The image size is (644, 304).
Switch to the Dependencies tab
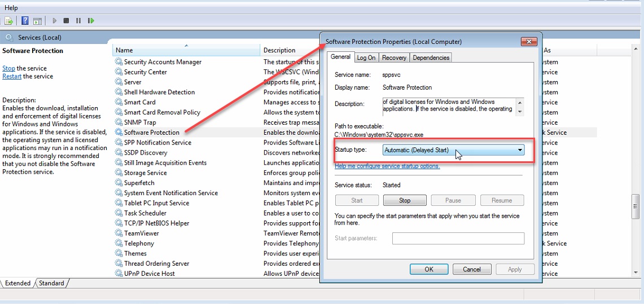pos(431,58)
